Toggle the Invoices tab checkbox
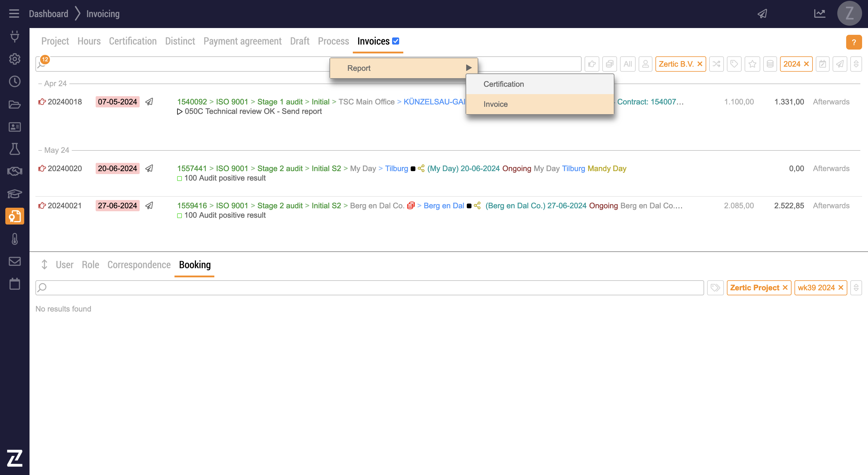 396,41
